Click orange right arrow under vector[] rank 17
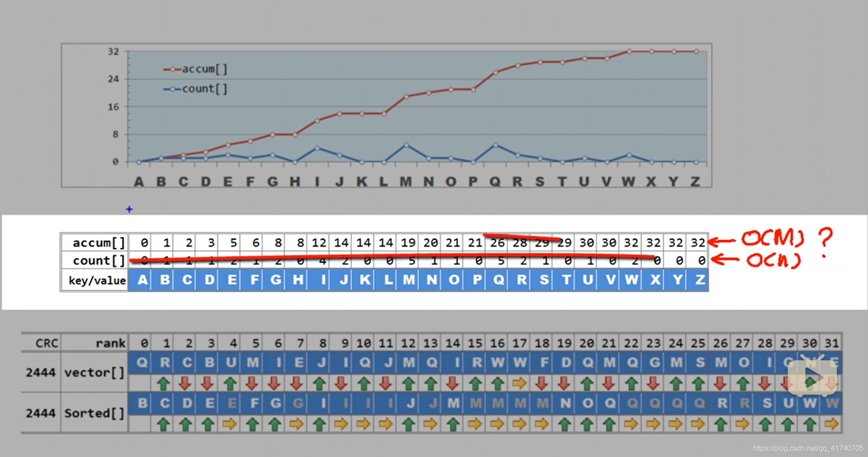The image size is (868, 457). pyautogui.click(x=519, y=384)
